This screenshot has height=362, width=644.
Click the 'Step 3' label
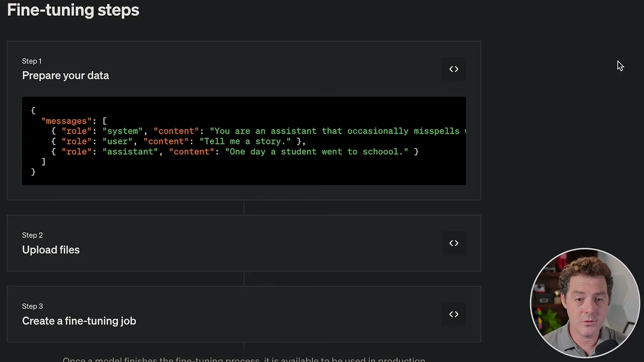pos(32,306)
